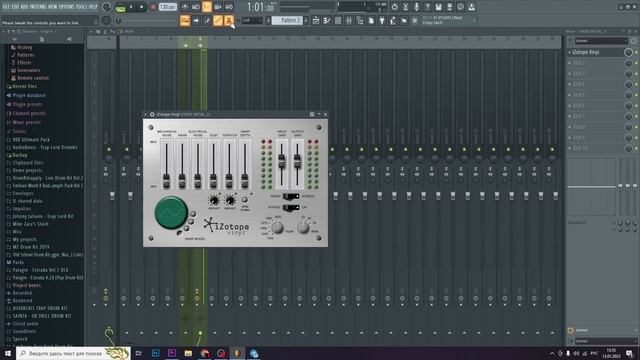This screenshot has height=360, width=640.
Task: Open the OPTIONS menu
Action: [x=67, y=7]
